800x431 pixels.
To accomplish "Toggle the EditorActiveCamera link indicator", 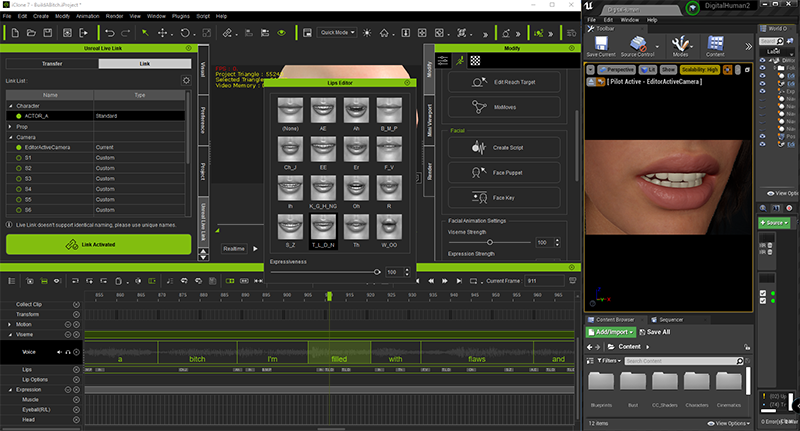I will [x=17, y=147].
